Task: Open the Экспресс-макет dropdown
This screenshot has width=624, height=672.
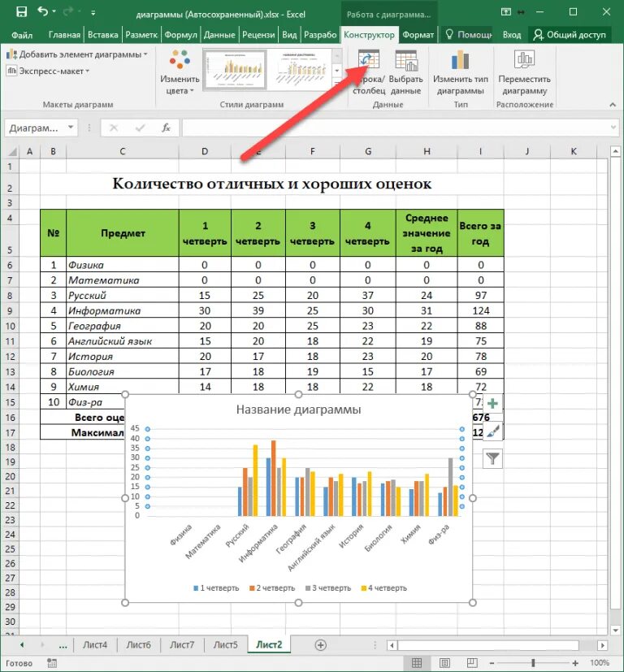Action: coord(48,72)
